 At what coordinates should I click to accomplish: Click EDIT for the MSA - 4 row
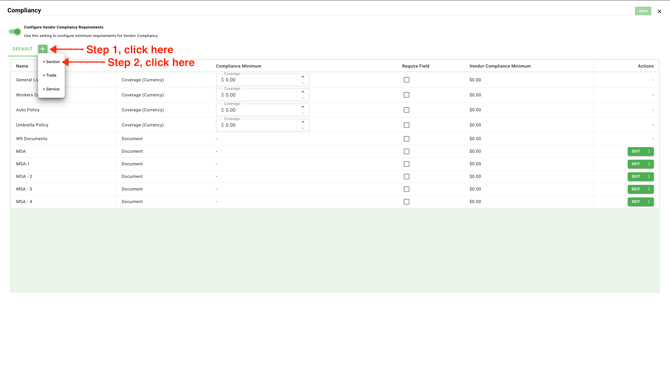636,202
